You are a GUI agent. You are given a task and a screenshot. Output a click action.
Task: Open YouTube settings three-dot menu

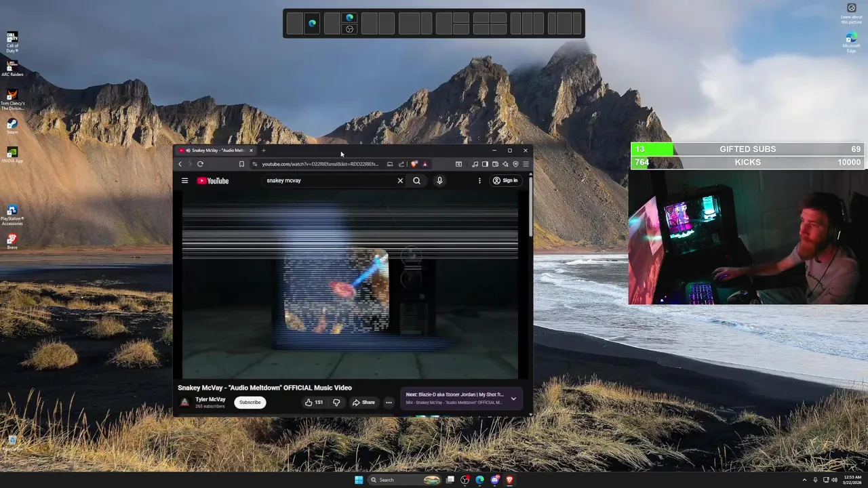[479, 181]
